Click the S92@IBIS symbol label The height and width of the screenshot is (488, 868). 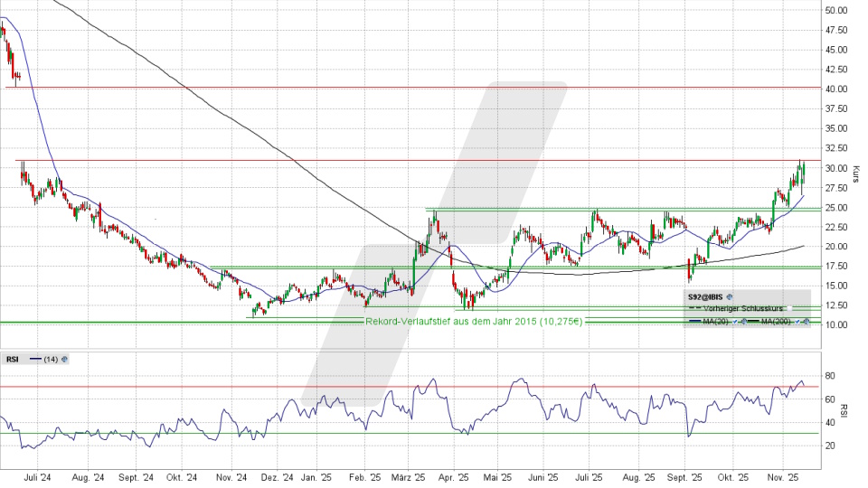(704, 296)
